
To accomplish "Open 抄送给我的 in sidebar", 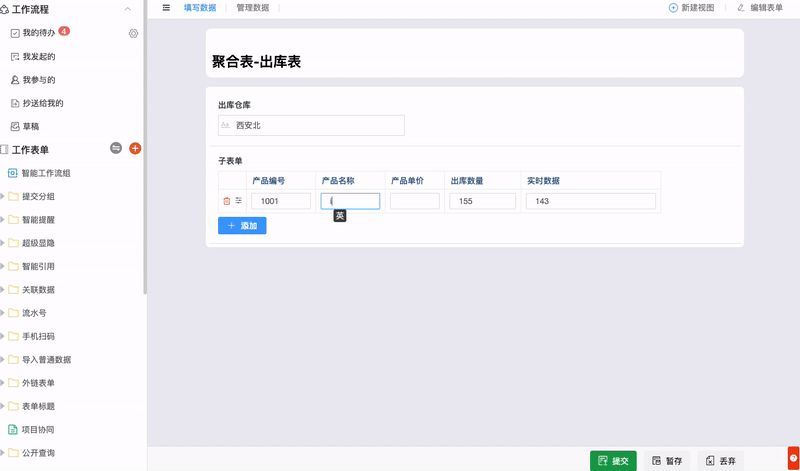I will (43, 104).
